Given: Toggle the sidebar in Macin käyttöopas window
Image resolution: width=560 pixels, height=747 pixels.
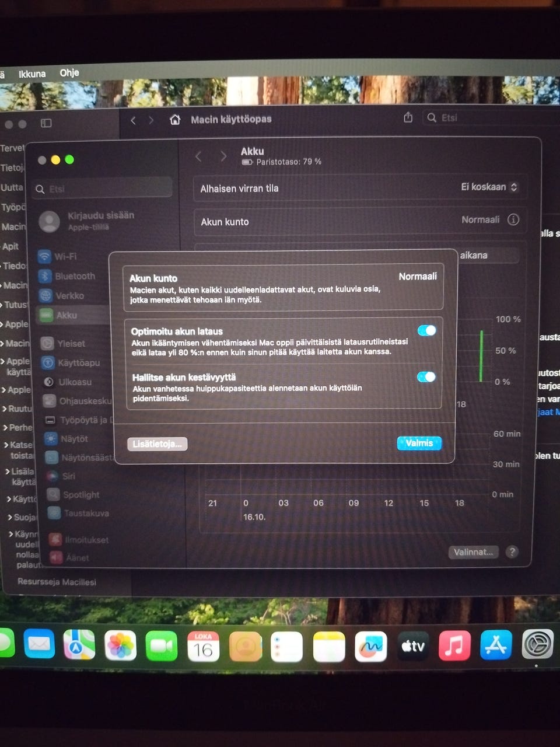Looking at the screenshot, I should pos(46,123).
